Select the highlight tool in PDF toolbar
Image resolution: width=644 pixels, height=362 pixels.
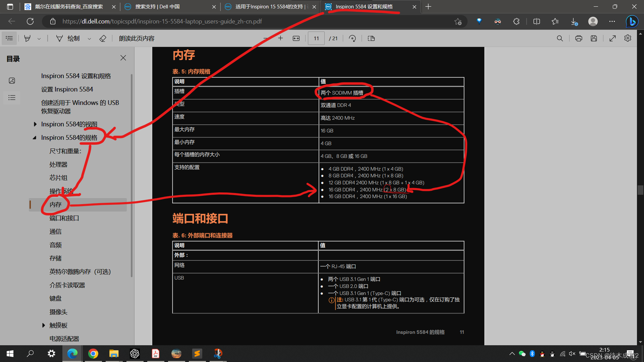28,38
